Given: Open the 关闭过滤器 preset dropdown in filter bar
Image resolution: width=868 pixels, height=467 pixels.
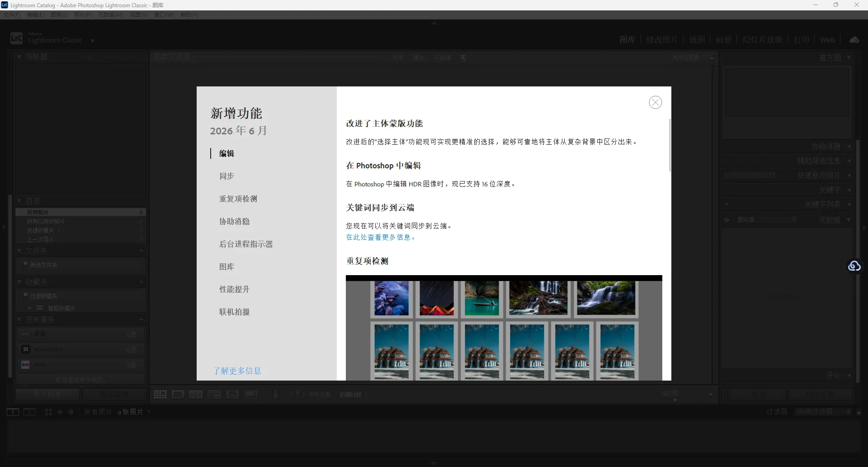Looking at the screenshot, I should pyautogui.click(x=688, y=57).
